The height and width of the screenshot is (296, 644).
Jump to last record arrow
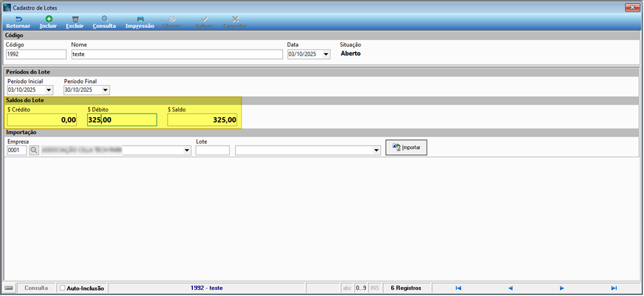click(x=613, y=289)
